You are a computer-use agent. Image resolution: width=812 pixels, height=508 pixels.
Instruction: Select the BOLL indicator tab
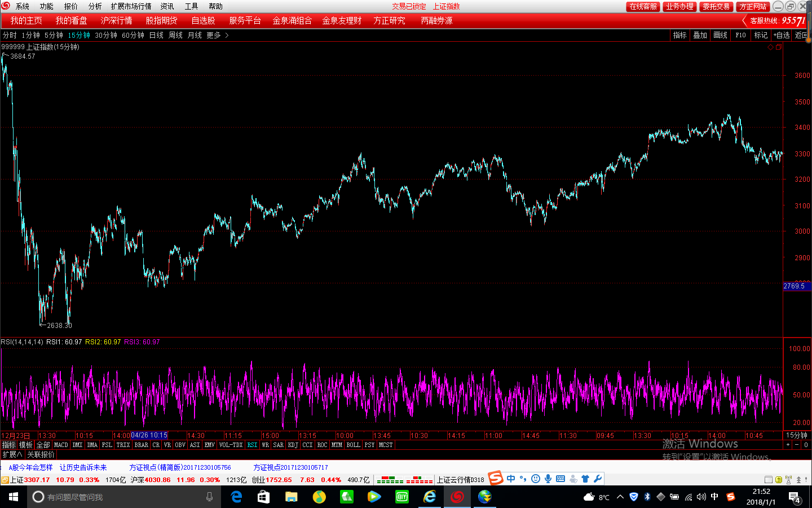point(353,445)
